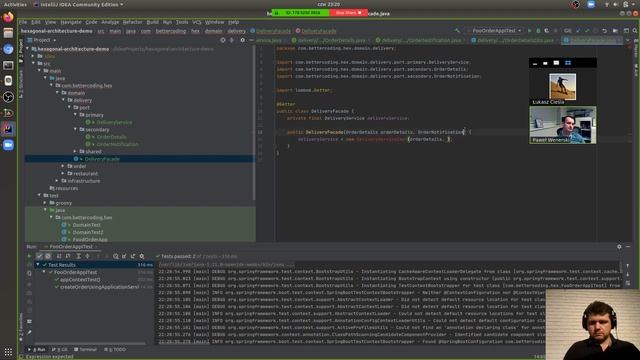Expand the shared folder
This screenshot has height=360, width=640.
pos(75,151)
